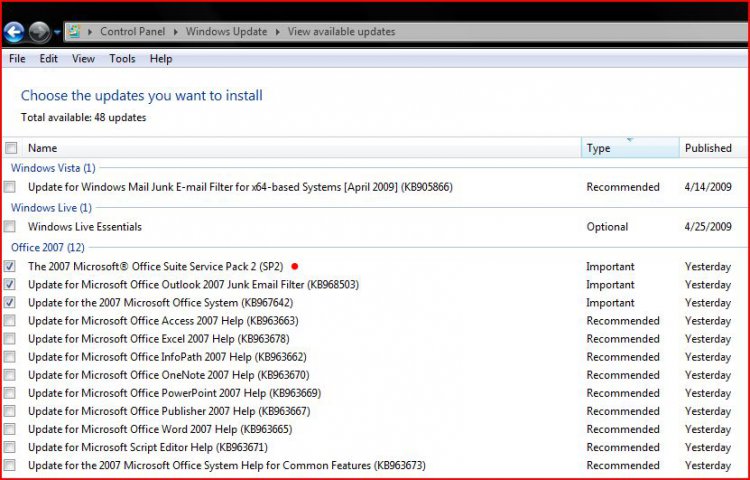Check Office Access 2007 Help KB963663

[10, 321]
